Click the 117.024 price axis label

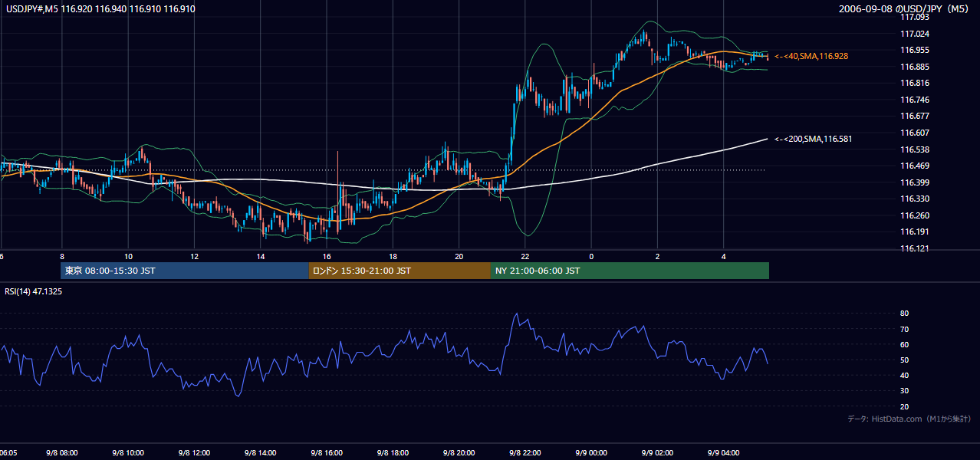[x=916, y=34]
